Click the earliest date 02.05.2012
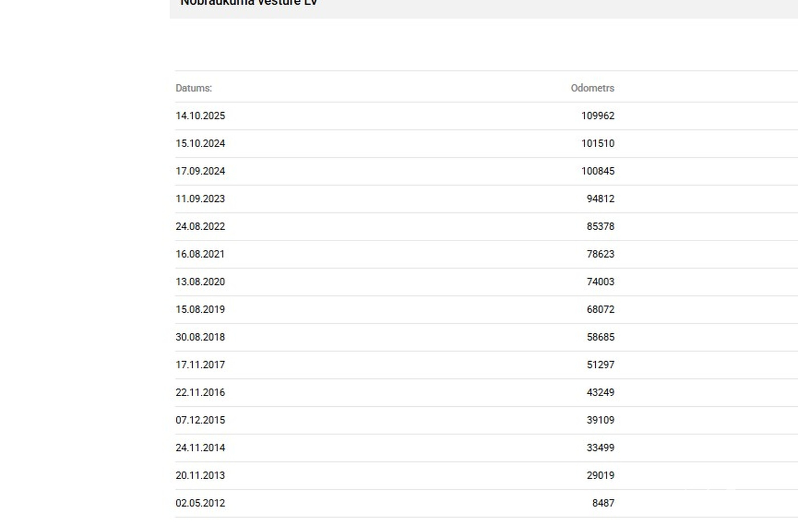The image size is (798, 532). 200,503
